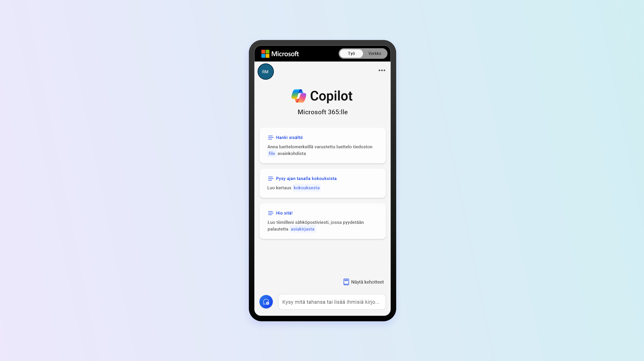Switch to the Verkko tab
The height and width of the screenshot is (361, 644).
[x=375, y=53]
